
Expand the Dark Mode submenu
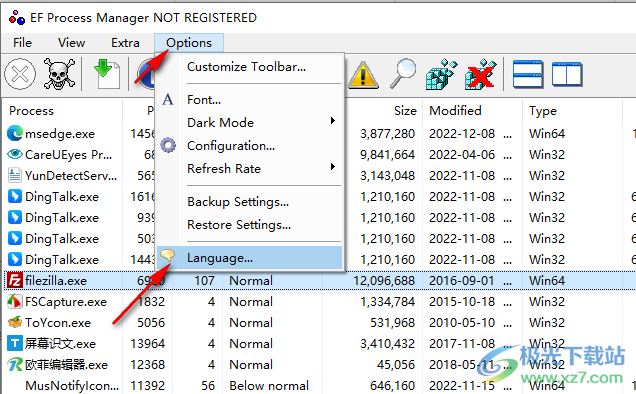[249, 123]
